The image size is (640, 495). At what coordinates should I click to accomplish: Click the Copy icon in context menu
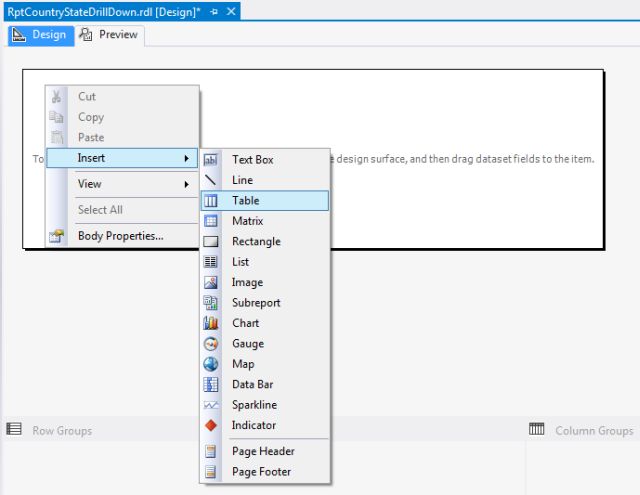pyautogui.click(x=56, y=117)
